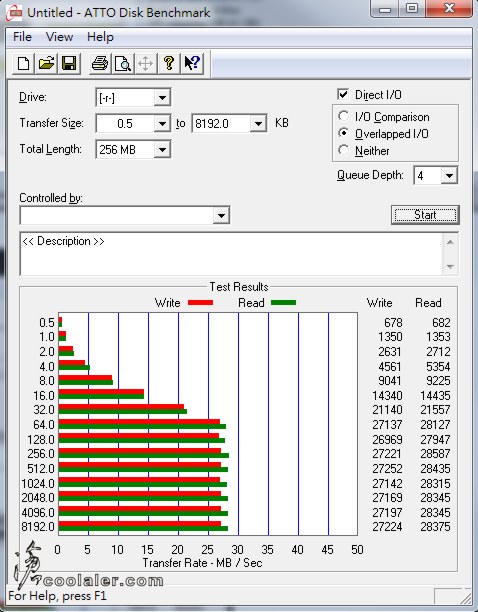Uncheck the Direct I/O checkbox
The height and width of the screenshot is (612, 478).
(x=343, y=94)
